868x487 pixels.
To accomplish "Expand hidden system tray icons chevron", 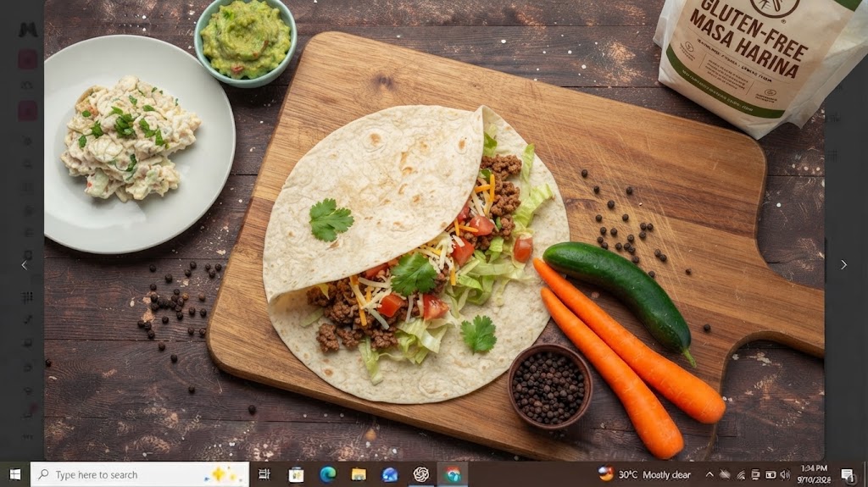I will click(709, 474).
